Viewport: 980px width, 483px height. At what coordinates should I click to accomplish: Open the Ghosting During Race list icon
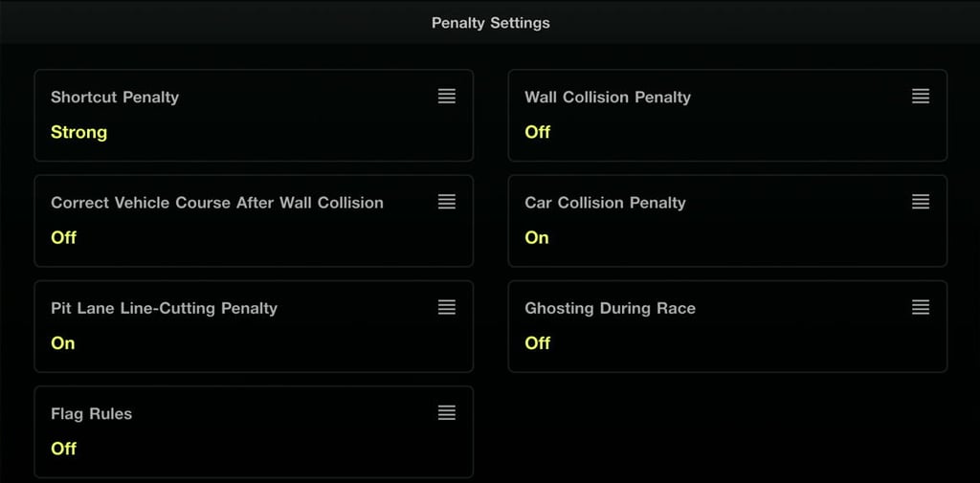coord(921,307)
